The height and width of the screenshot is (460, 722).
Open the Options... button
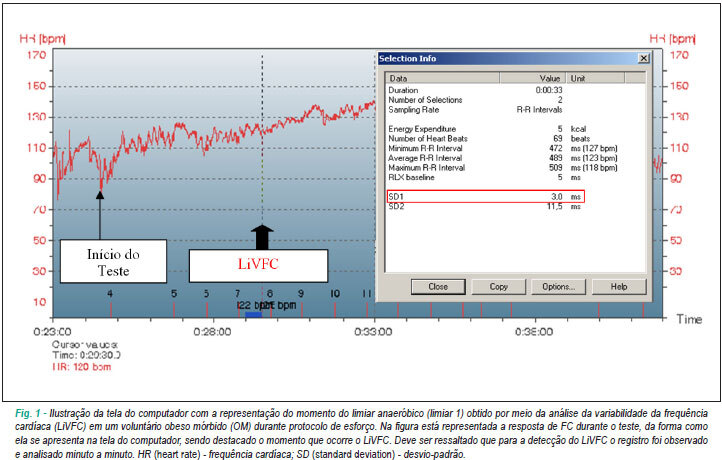click(558, 286)
